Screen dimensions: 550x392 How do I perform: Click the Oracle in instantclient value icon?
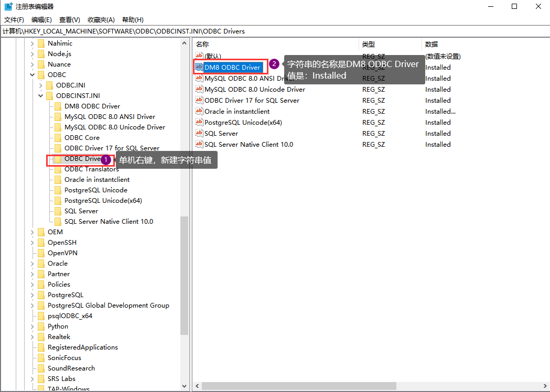pyautogui.click(x=199, y=111)
